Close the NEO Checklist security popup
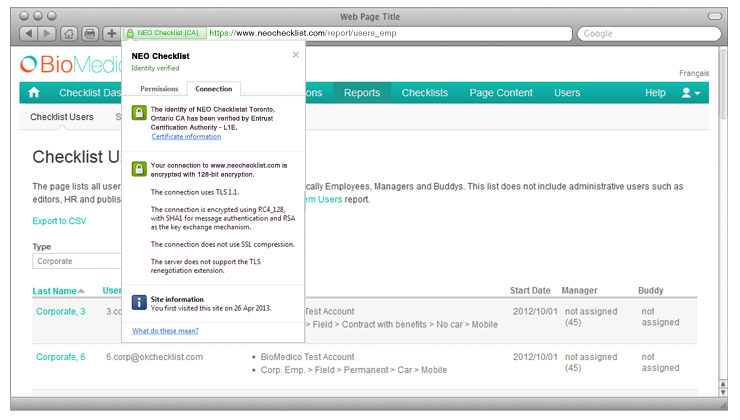 [x=295, y=55]
